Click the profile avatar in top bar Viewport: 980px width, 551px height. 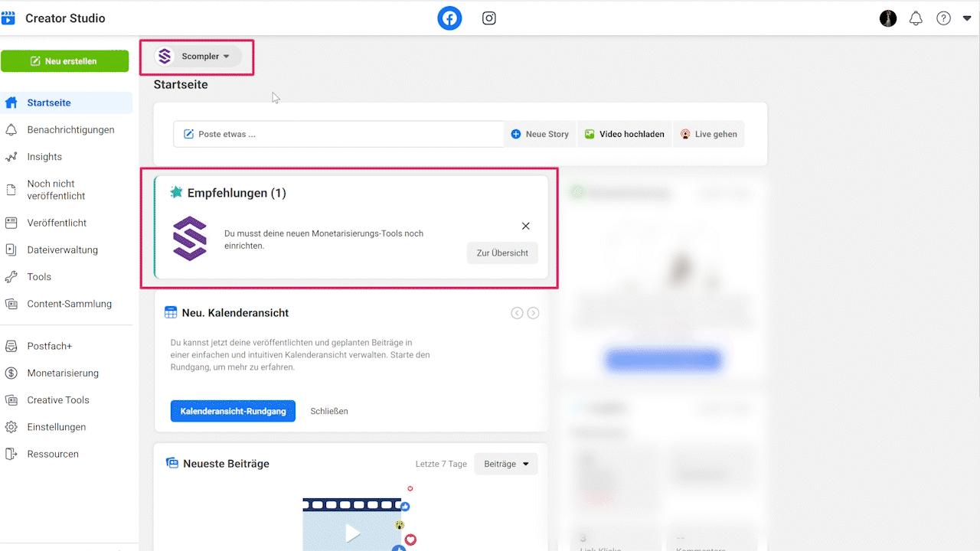888,18
